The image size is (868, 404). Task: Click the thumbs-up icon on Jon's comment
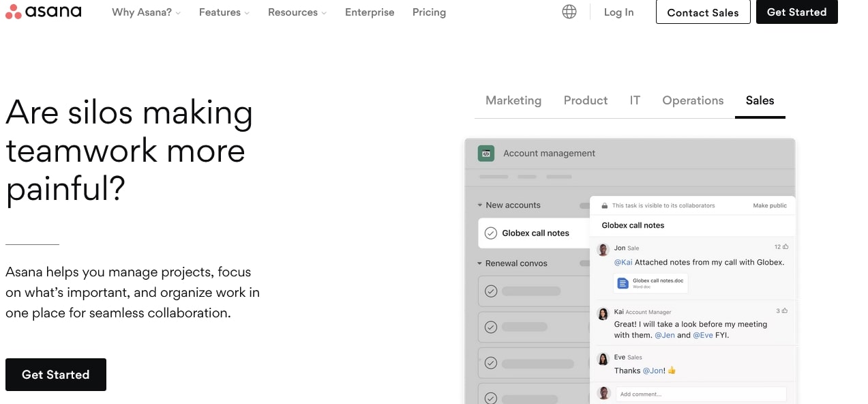785,246
